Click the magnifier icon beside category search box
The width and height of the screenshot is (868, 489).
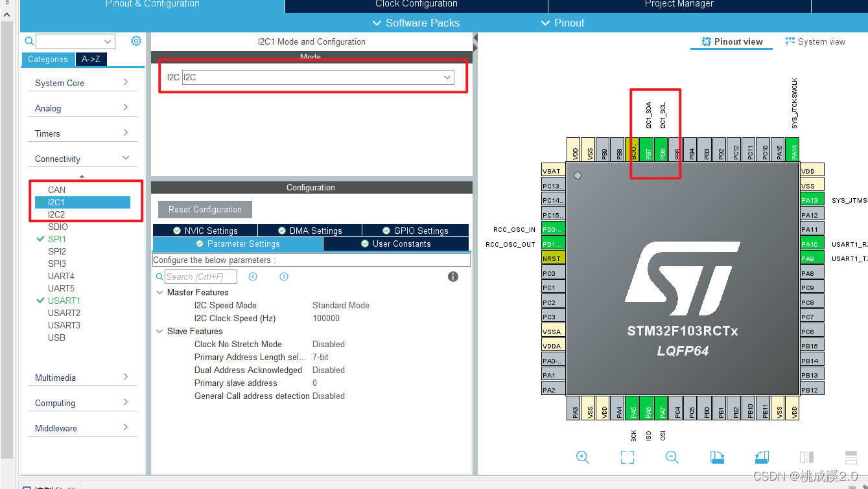click(x=29, y=41)
